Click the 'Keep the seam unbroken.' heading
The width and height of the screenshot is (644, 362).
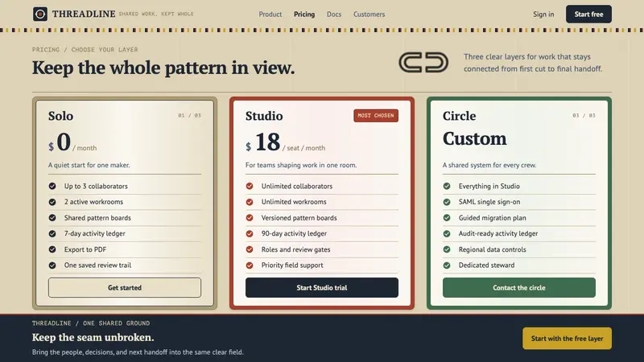93,337
